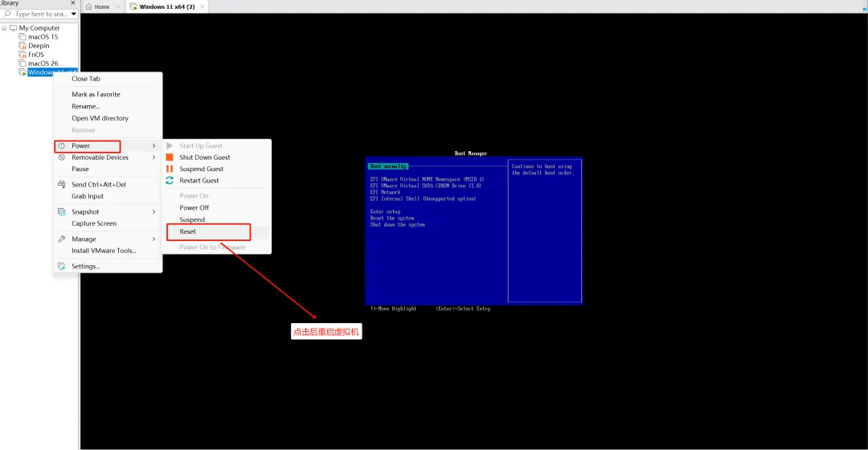This screenshot has width=868, height=450.
Task: Switch to Windows 11 x64 (2) tab
Action: pos(166,6)
